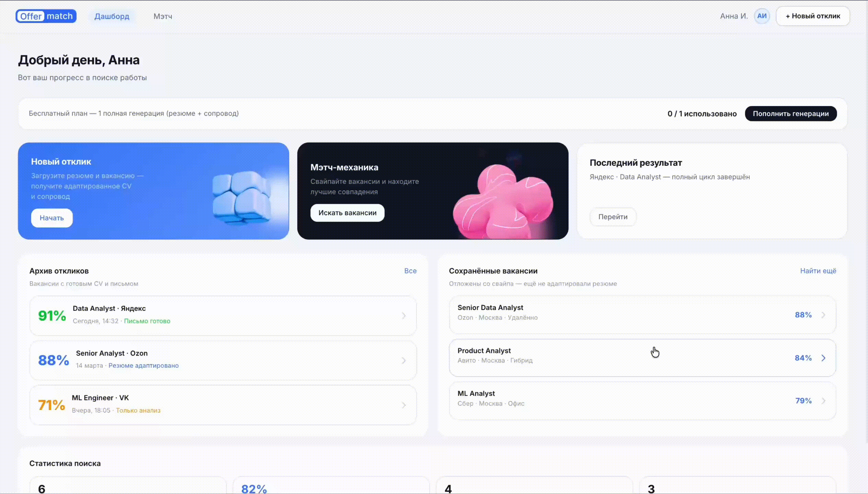
Task: Click the blue cubes illustration
Action: 241,198
